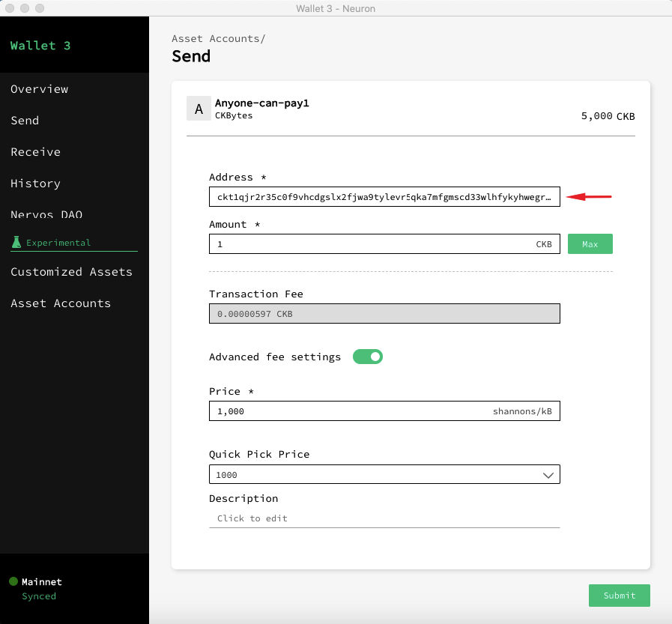Screen dimensions: 672x624
Task: Open the Overview page in sidebar
Action: [39, 89]
